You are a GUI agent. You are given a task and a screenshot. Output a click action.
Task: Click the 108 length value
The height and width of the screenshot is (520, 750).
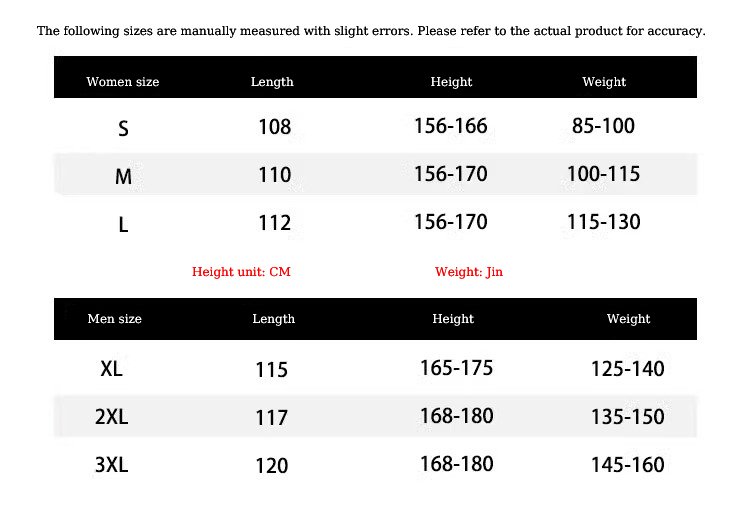coord(275,127)
